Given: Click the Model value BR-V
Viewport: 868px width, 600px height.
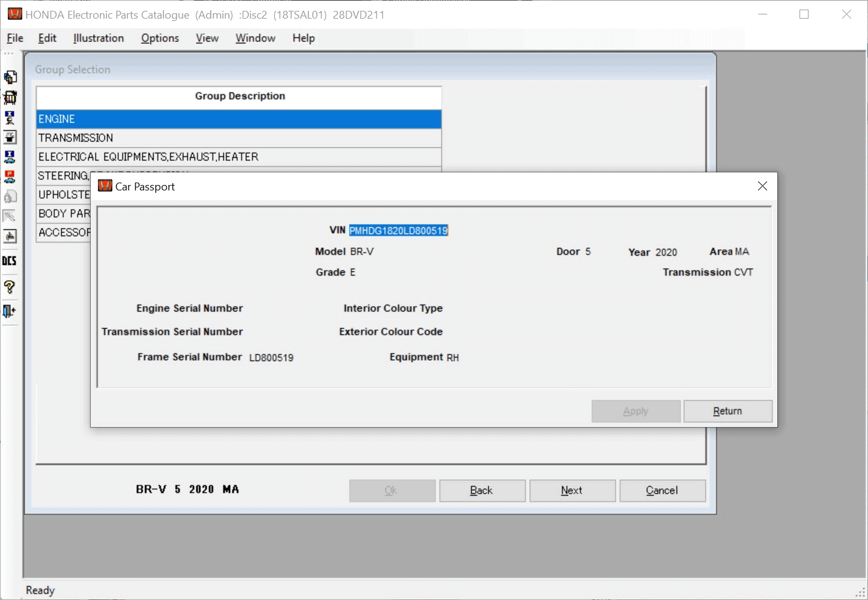Looking at the screenshot, I should pos(362,252).
